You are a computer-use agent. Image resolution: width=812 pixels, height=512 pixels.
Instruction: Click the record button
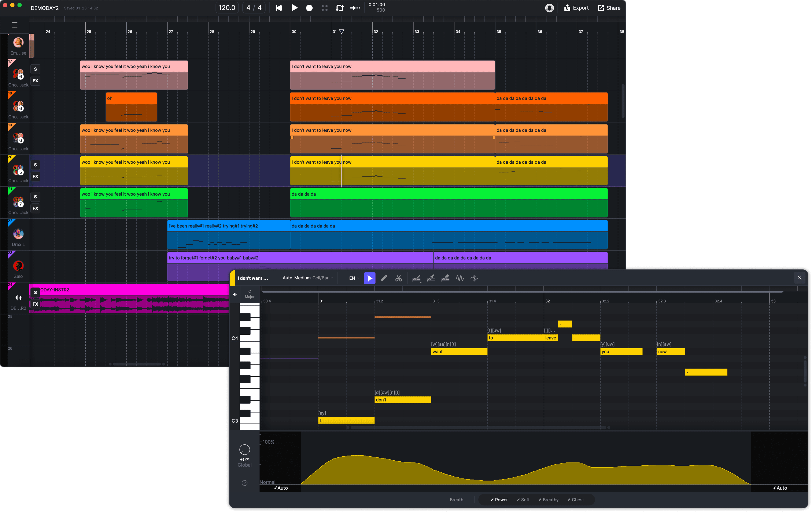pos(309,8)
